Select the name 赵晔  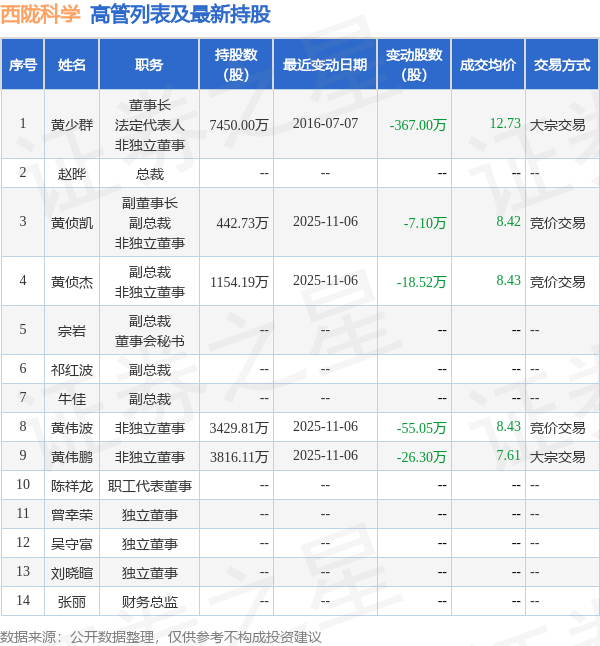[x=72, y=174]
